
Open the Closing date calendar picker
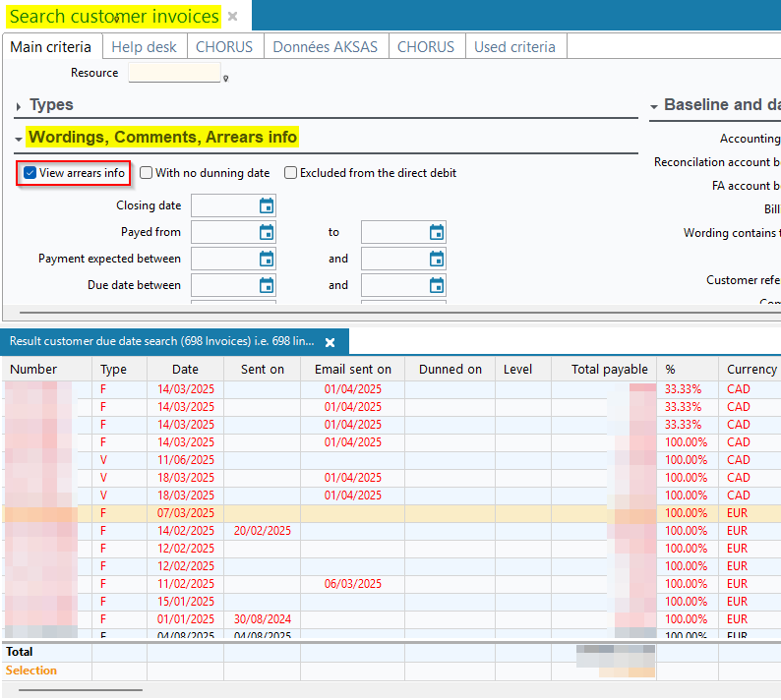coord(266,205)
